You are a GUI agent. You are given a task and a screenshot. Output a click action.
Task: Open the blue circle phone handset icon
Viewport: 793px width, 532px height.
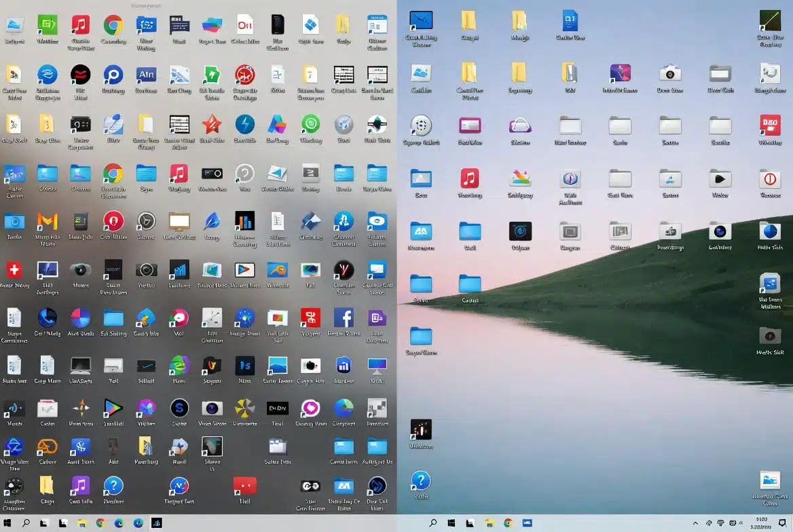pyautogui.click(x=47, y=318)
